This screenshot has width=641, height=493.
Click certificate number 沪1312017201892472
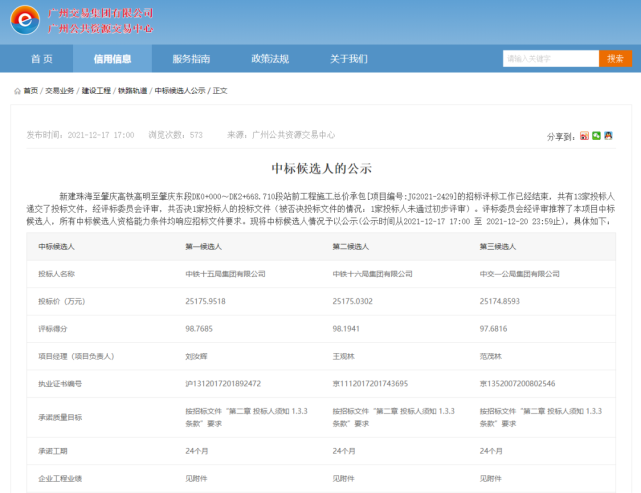(x=223, y=383)
